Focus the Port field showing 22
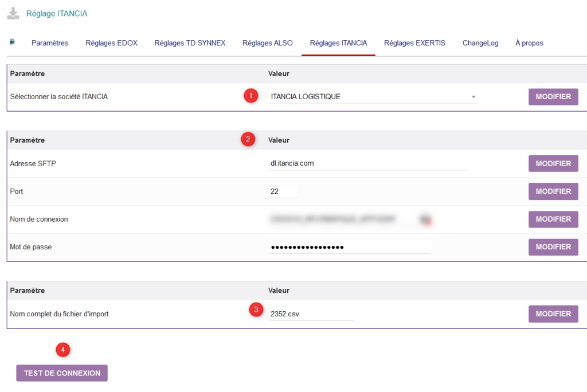Viewport: 587px width, 392px height. point(283,191)
